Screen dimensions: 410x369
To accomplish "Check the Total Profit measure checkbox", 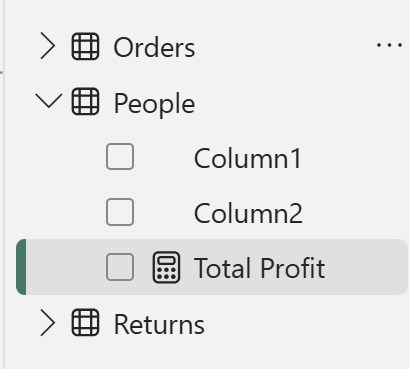I will tap(120, 267).
